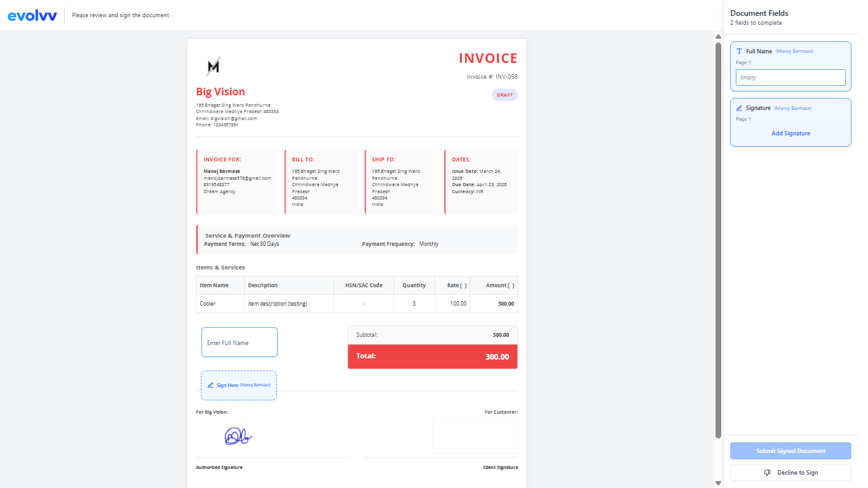Click the Sign Here signature box
Viewport: 868px width, 488px height.
(239, 385)
